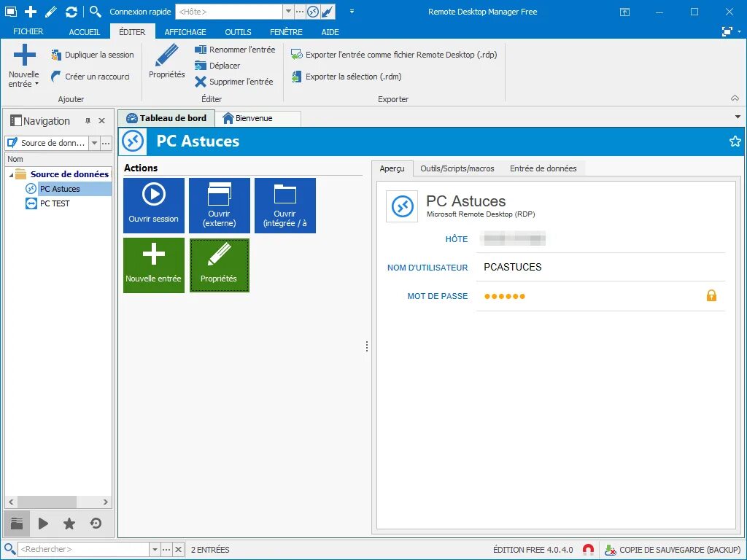The image size is (747, 560).
Task: Click the panel splitter handle dots
Action: [367, 346]
